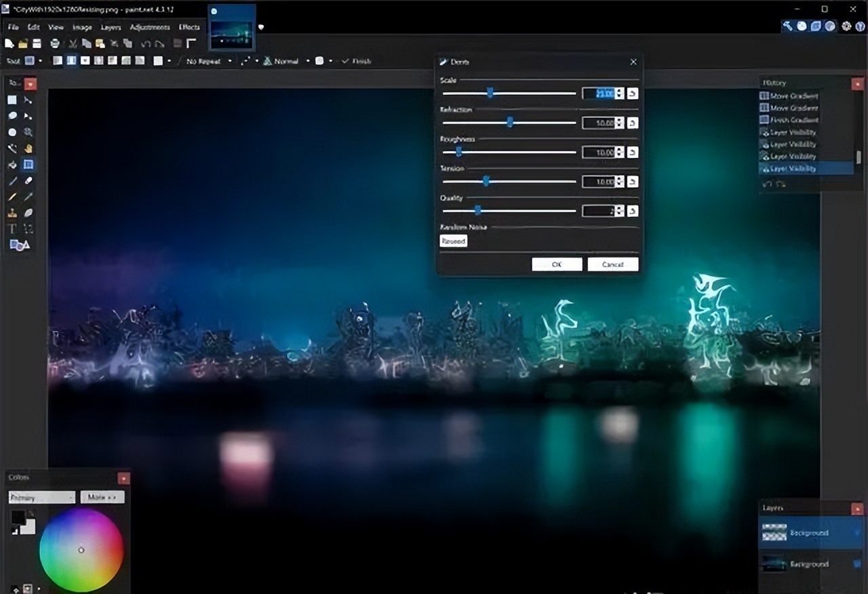Activate the Magic Wand tool
This screenshot has width=868, height=594.
click(12, 148)
